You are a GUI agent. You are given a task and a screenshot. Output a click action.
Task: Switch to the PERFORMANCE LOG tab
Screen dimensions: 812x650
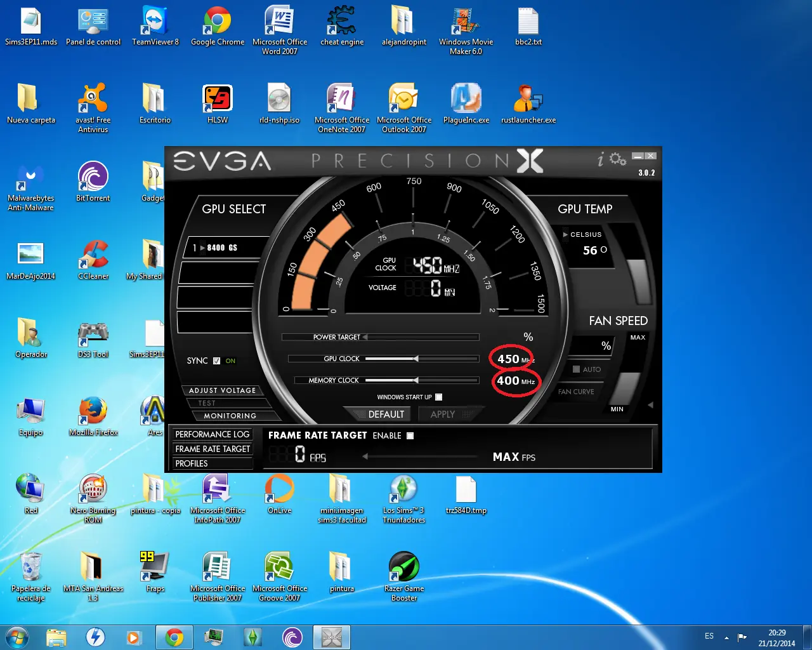coord(213,434)
